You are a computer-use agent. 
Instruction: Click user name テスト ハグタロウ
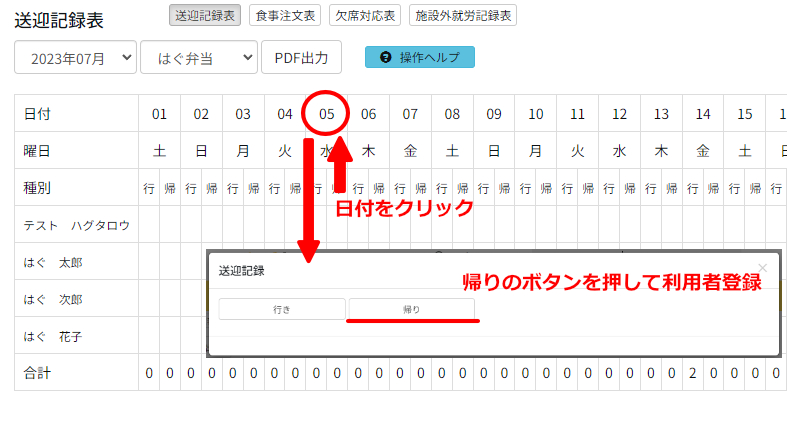76,225
